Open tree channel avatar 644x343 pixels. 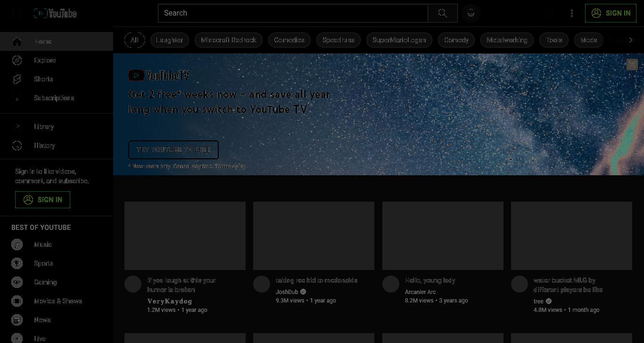(x=520, y=284)
